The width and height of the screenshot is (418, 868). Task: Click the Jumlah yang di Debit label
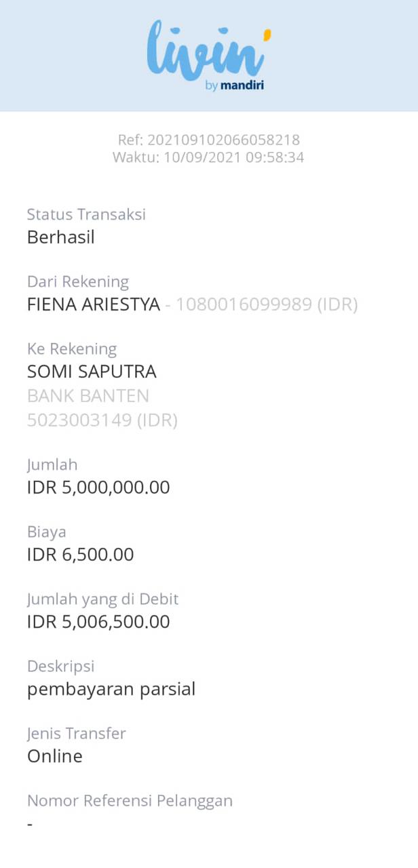point(102,599)
